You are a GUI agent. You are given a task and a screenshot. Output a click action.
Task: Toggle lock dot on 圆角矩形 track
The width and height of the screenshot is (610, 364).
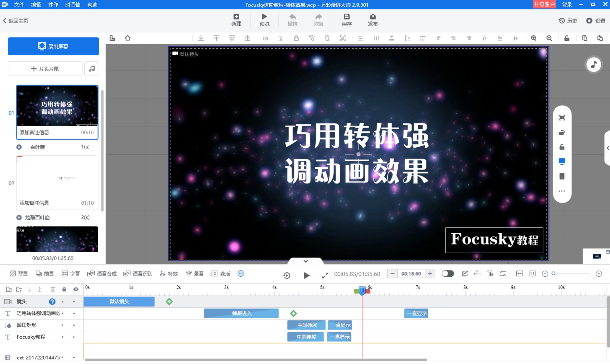coord(62,325)
